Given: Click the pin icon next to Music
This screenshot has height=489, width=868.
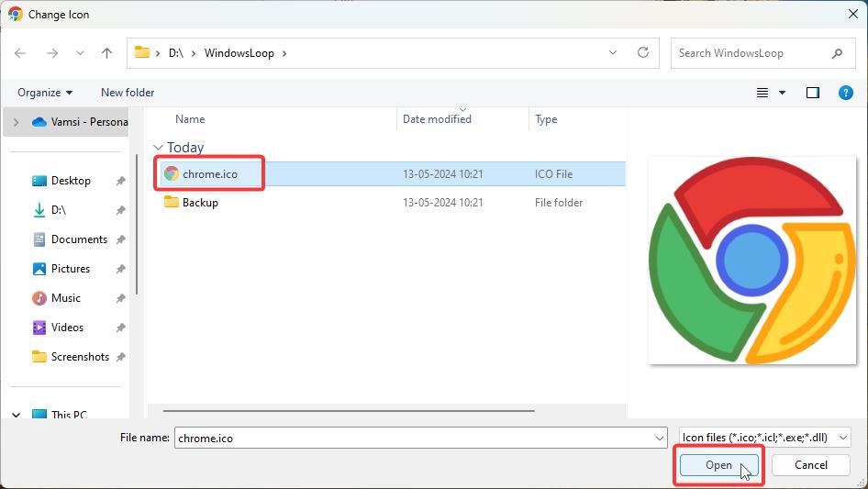Looking at the screenshot, I should [x=121, y=298].
